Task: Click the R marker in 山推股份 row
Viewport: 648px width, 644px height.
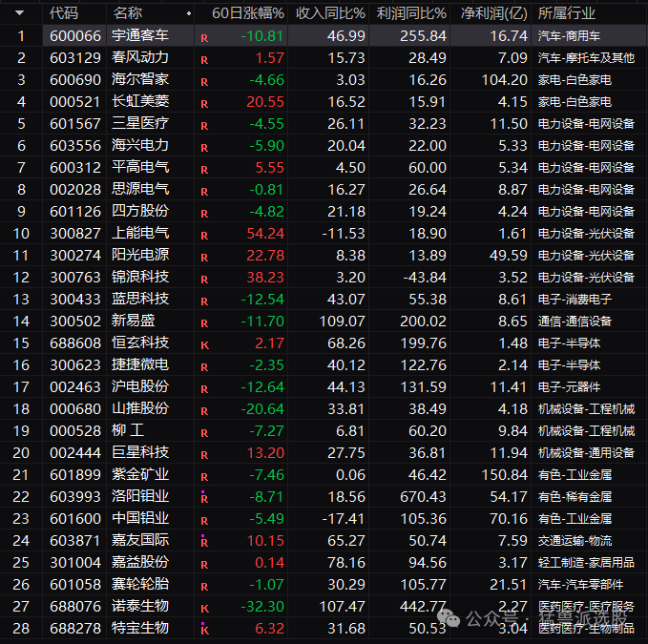Action: 204,410
